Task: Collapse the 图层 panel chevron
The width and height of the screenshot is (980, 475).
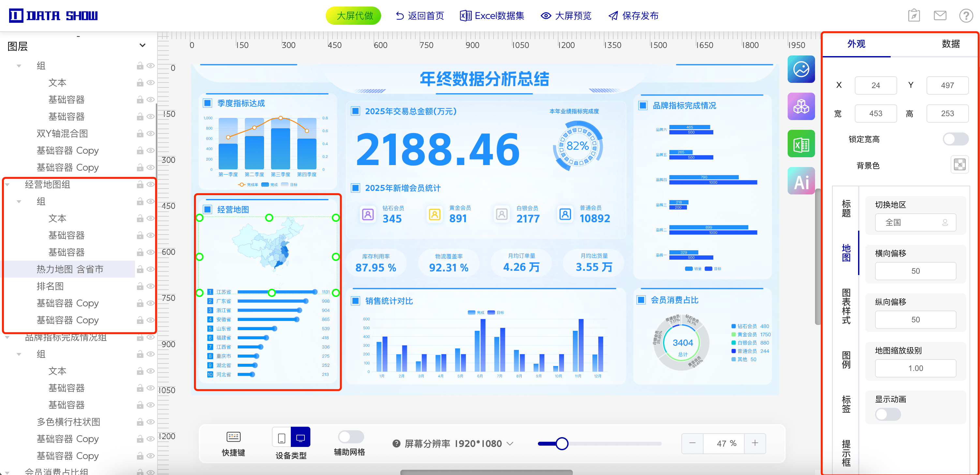Action: (x=142, y=45)
